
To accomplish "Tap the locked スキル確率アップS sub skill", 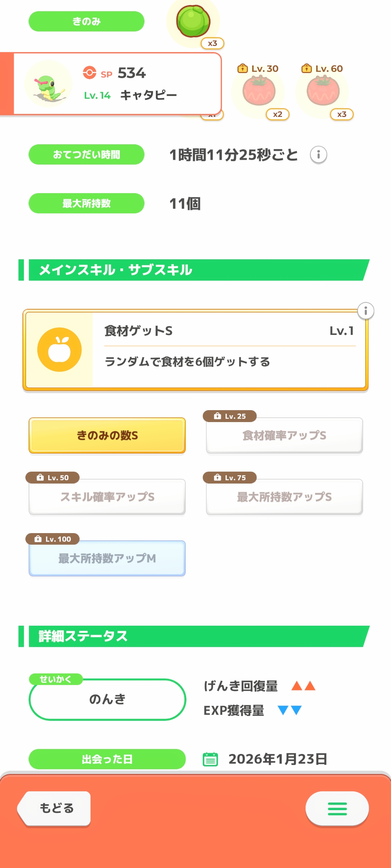I will pos(107,497).
